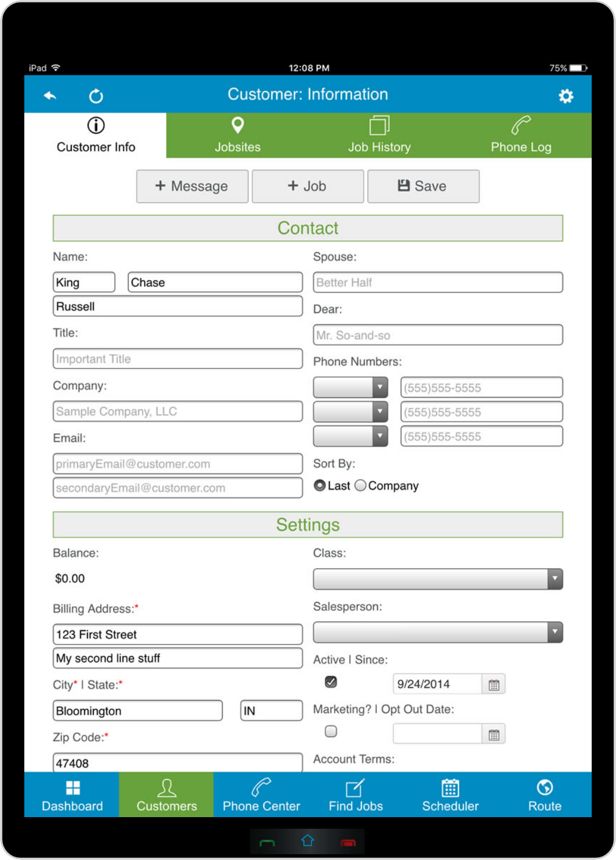Tap the Customers person icon
Screen dimensions: 616x860
[167, 788]
